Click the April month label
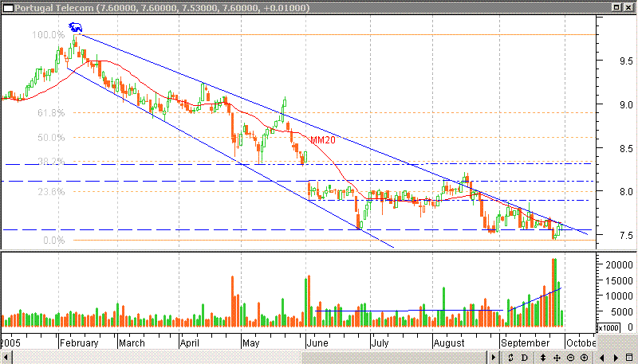The height and width of the screenshot is (364, 638). point(190,343)
